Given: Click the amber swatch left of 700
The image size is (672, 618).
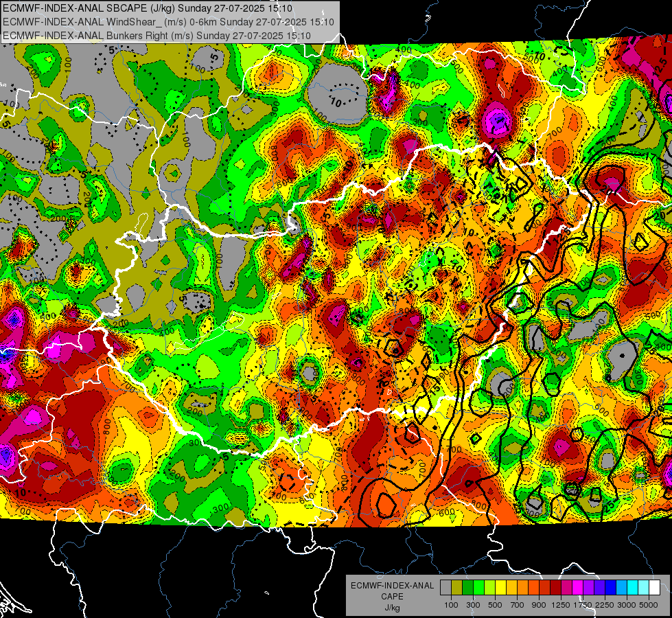Looking at the screenshot, I should [x=511, y=588].
